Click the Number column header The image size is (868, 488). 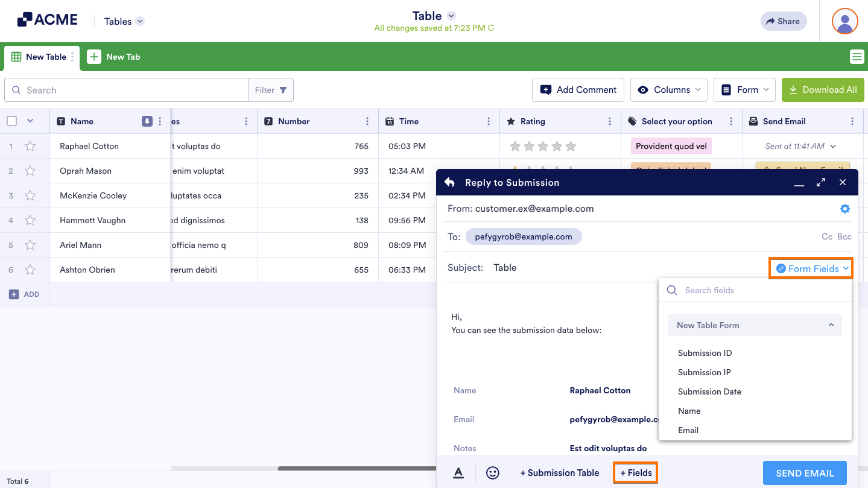coord(318,121)
